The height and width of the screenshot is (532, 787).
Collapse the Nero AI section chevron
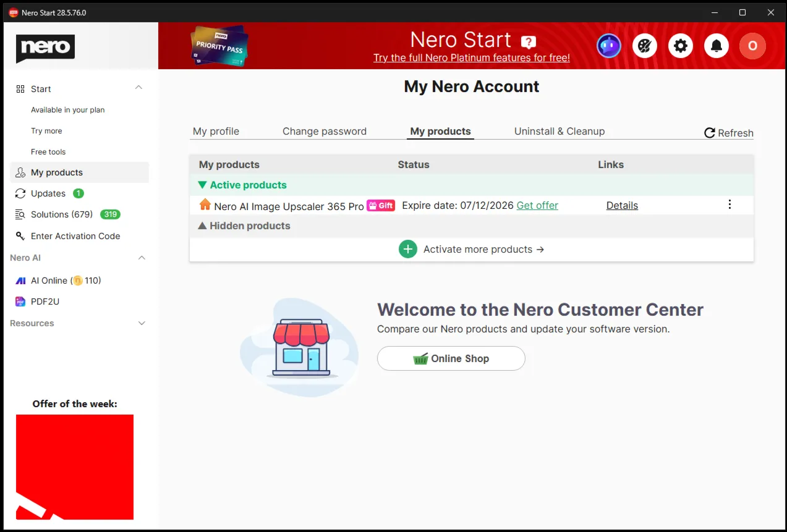coord(142,258)
